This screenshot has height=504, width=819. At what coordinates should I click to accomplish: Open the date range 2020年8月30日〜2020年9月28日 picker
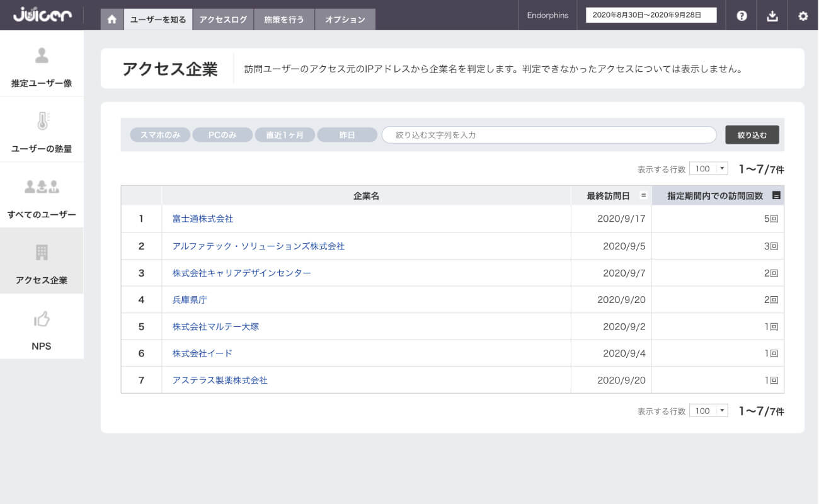pos(651,15)
